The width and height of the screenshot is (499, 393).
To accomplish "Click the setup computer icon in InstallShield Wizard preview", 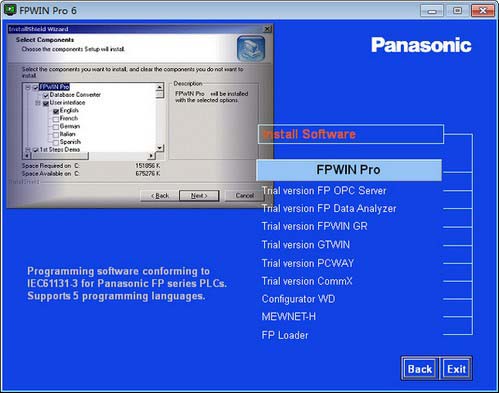I will coord(251,49).
